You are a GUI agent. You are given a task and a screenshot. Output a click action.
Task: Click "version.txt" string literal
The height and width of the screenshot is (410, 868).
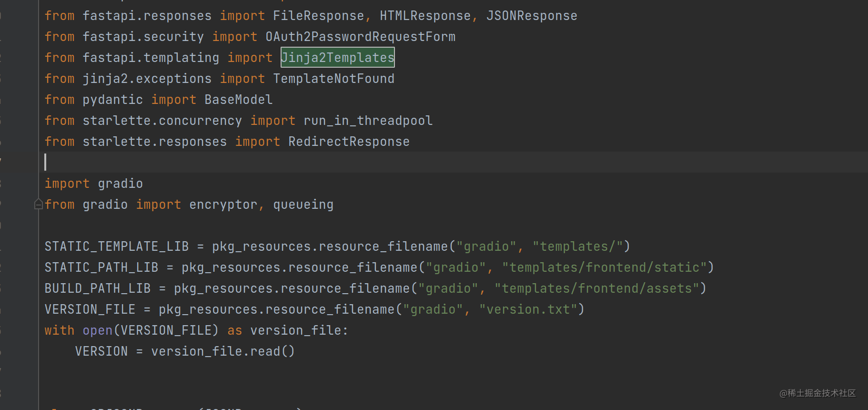pos(528,309)
